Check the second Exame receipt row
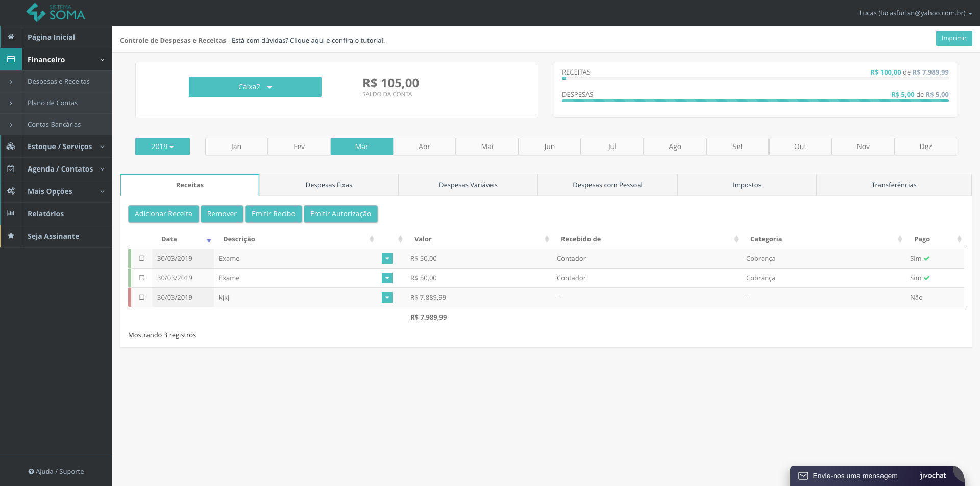The image size is (980, 486). pyautogui.click(x=142, y=278)
